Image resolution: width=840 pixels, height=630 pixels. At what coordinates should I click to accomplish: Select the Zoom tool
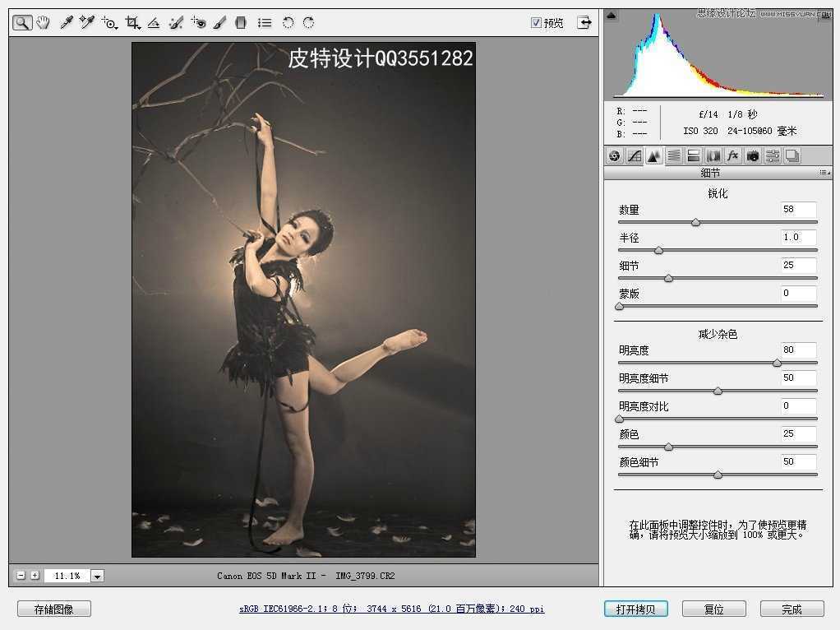(x=22, y=22)
